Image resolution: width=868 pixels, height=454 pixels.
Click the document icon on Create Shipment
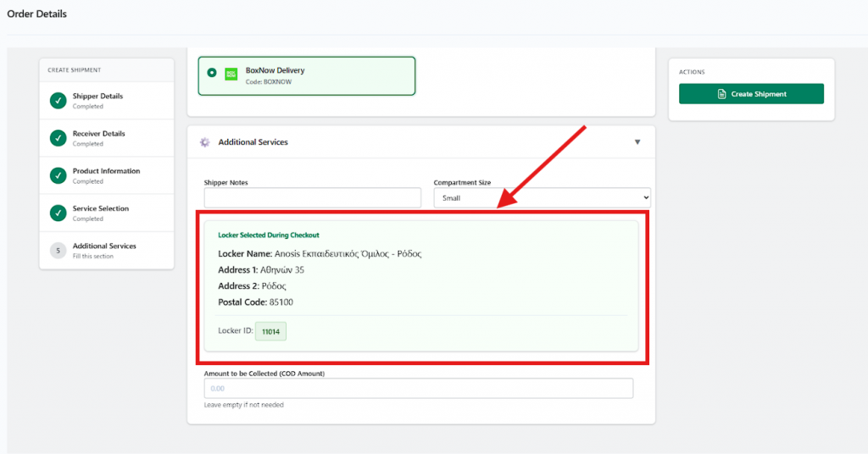[721, 94]
